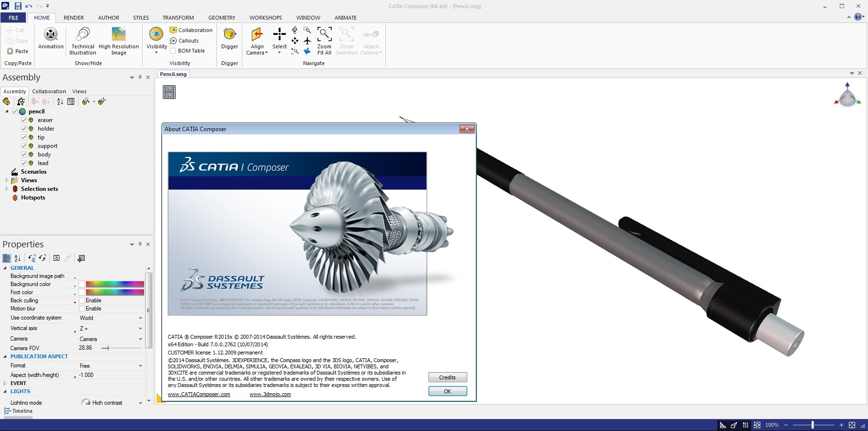Image resolution: width=868 pixels, height=431 pixels.
Task: Toggle the grid dots icon in status bar
Action: tap(745, 425)
